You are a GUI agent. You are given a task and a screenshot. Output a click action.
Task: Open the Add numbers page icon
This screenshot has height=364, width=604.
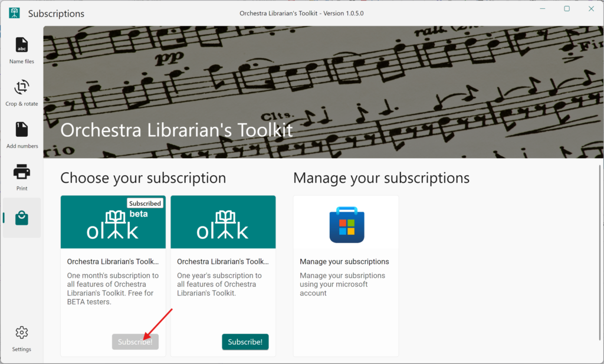22,130
